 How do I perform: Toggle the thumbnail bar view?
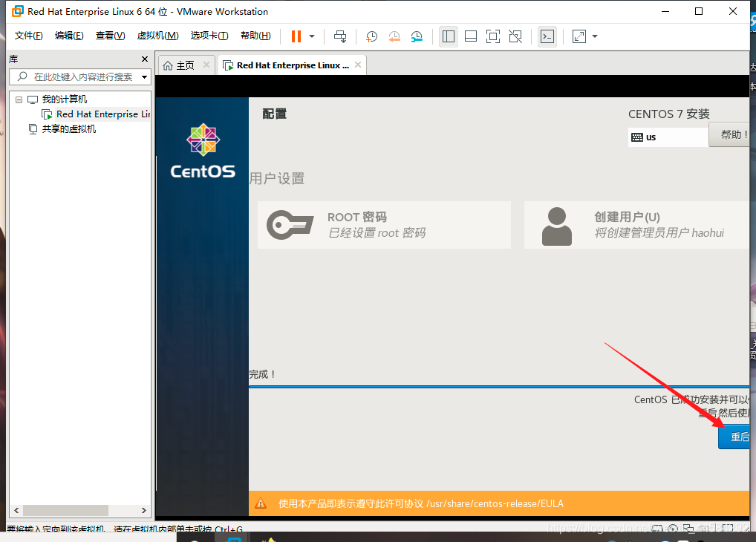(x=471, y=36)
